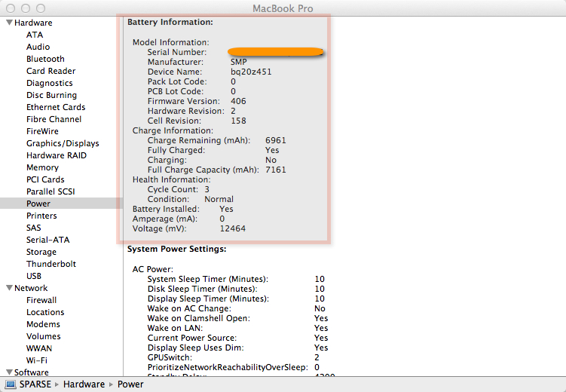Open the Bluetooth hardware entry
This screenshot has width=566, height=392.
tap(45, 59)
